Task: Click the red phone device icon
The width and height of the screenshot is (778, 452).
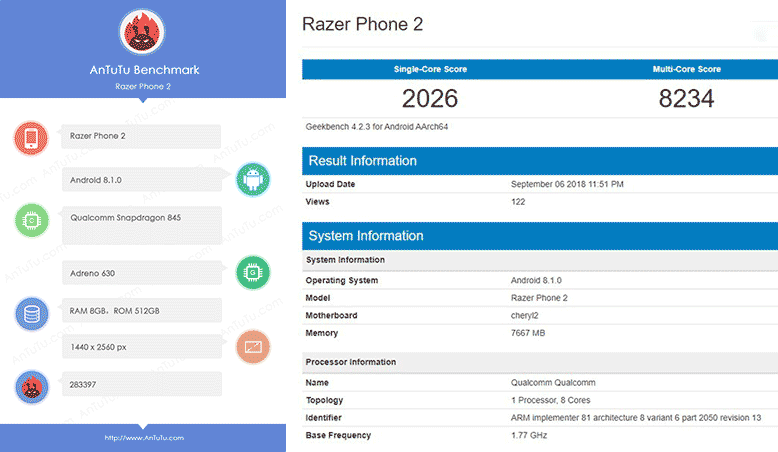Action: [x=31, y=138]
